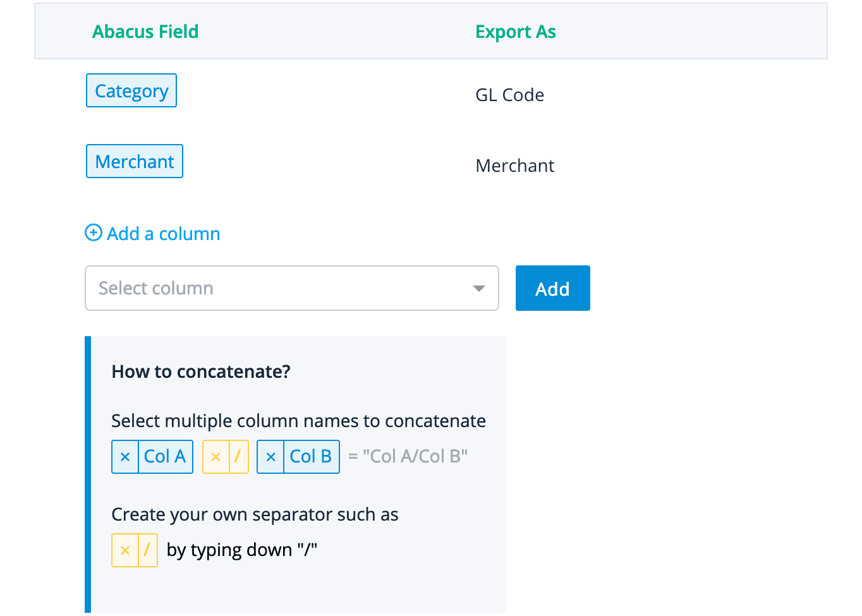The height and width of the screenshot is (616, 862).
Task: Click x on separator chip beside 'by typing down'
Action: tap(125, 550)
